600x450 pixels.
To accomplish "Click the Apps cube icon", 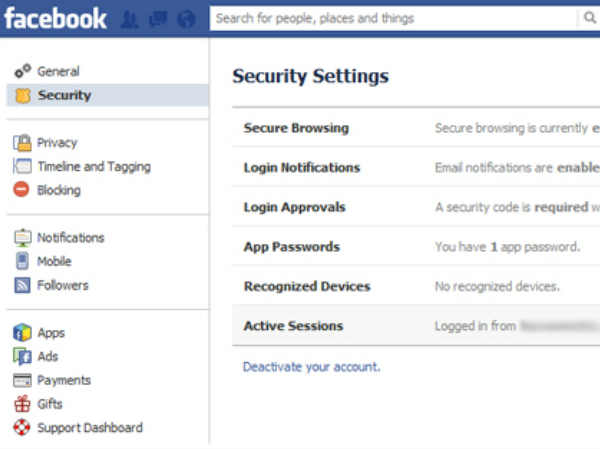I will tap(22, 333).
